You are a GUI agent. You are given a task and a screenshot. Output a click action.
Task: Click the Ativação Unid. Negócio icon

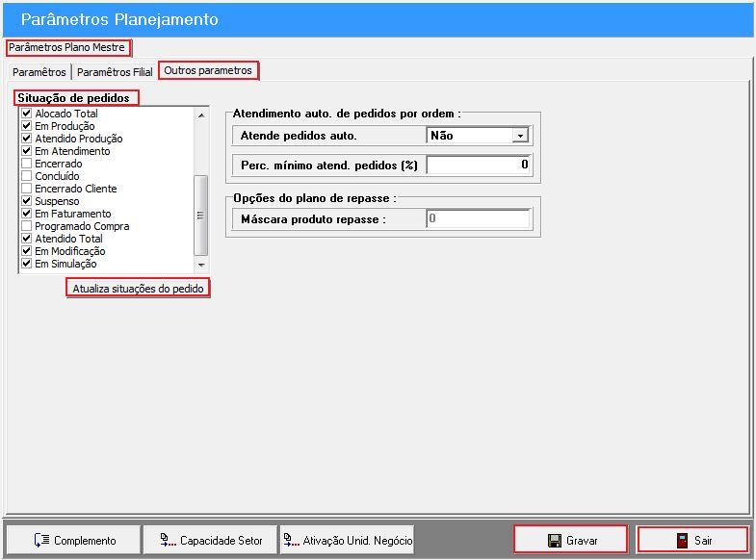[291, 541]
